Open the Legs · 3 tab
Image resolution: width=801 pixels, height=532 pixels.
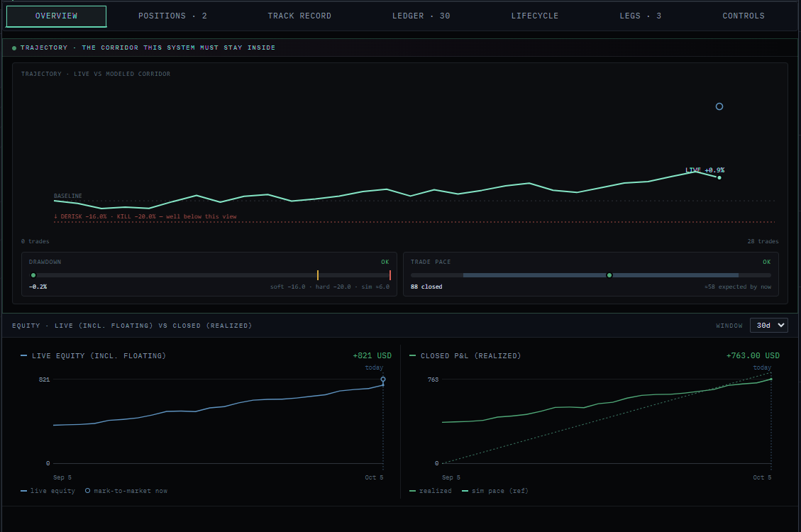641,16
